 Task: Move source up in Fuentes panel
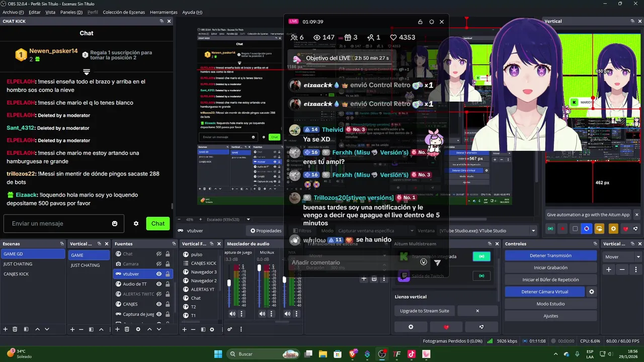click(149, 329)
